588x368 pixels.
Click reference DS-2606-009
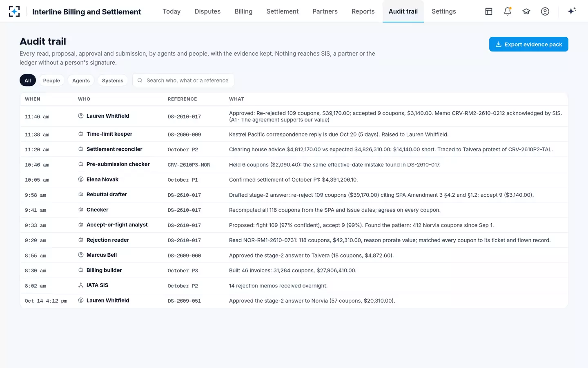pos(185,135)
